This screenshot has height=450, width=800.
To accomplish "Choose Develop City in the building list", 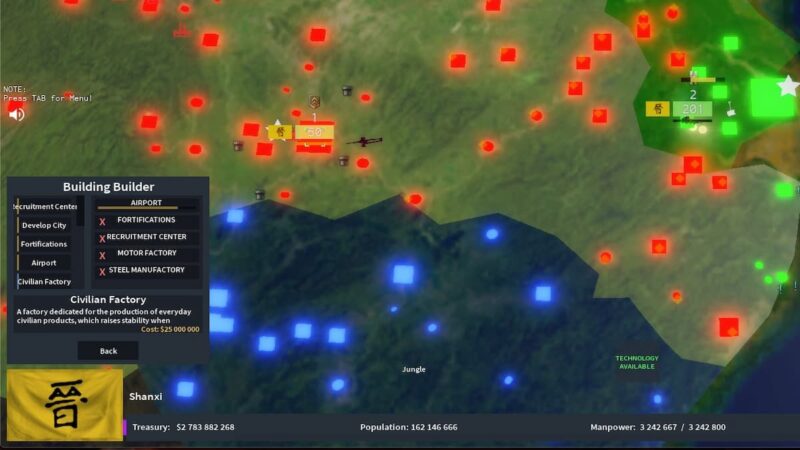I will pos(44,225).
